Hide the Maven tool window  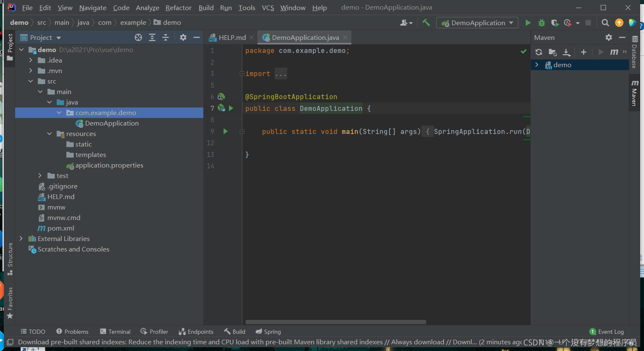point(622,37)
